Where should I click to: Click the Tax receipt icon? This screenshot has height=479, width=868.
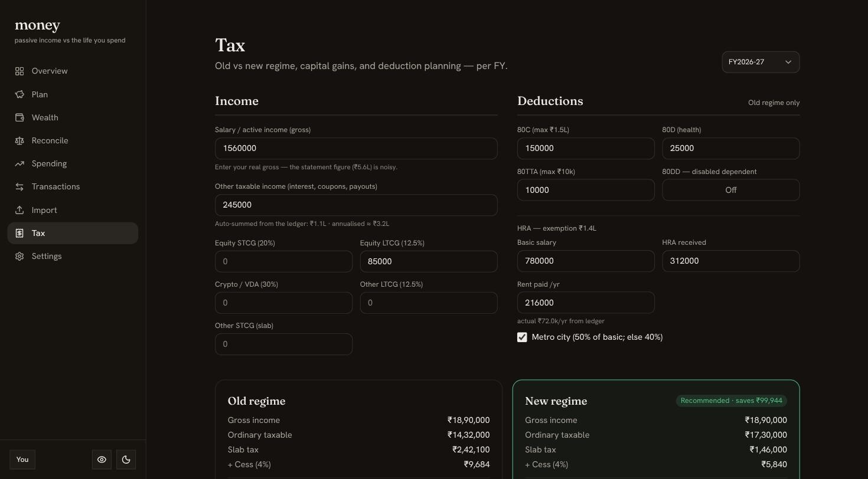(x=19, y=233)
